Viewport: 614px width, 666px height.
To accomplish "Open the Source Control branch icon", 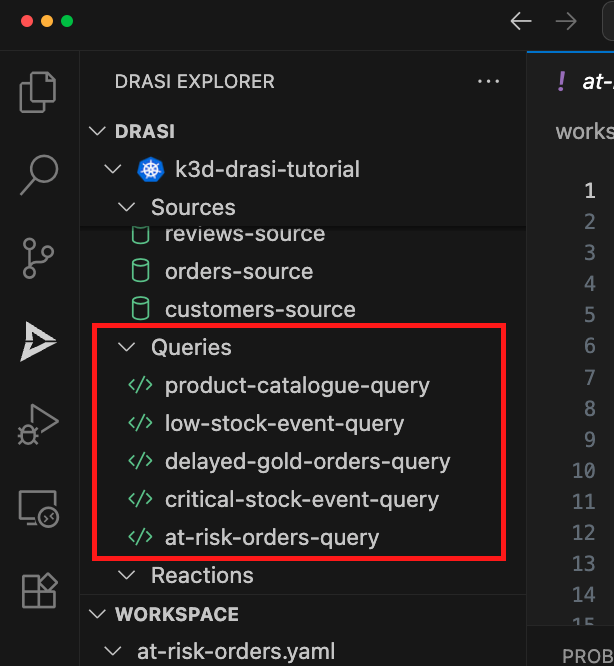I will pyautogui.click(x=38, y=258).
